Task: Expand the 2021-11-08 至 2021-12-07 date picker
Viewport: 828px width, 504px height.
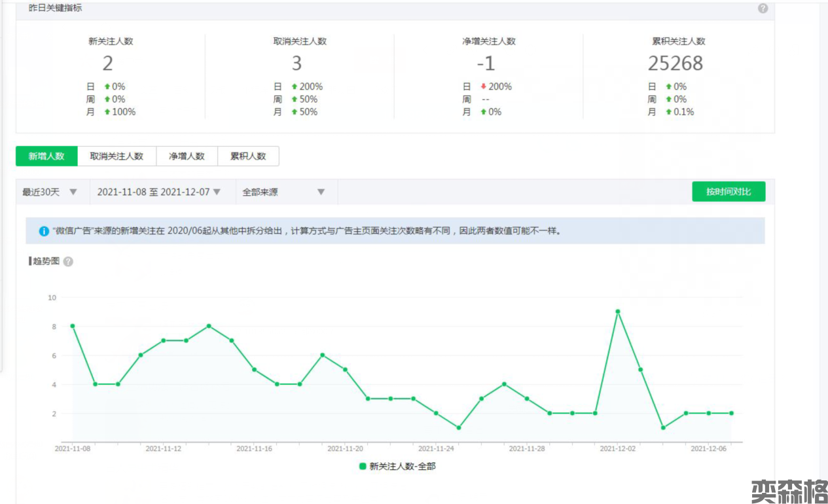Action: click(158, 192)
